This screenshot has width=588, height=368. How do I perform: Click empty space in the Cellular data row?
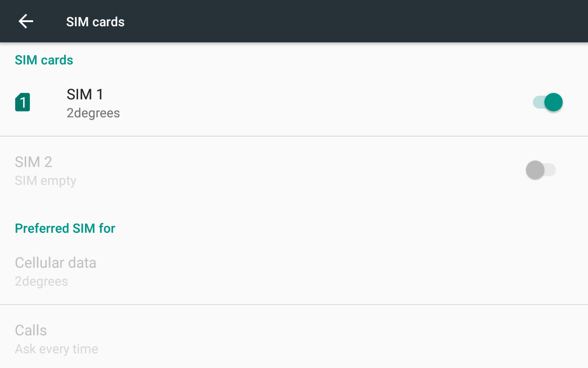(x=322, y=271)
